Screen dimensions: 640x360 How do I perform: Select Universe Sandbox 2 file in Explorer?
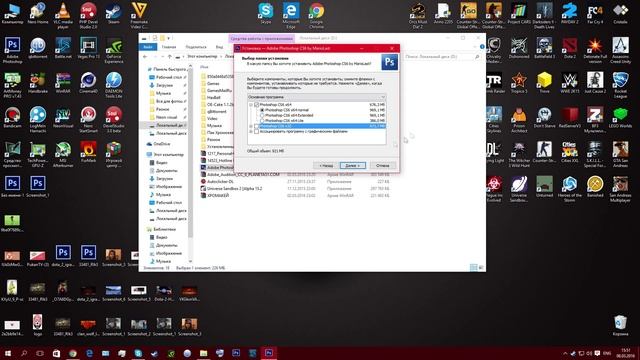pos(231,189)
